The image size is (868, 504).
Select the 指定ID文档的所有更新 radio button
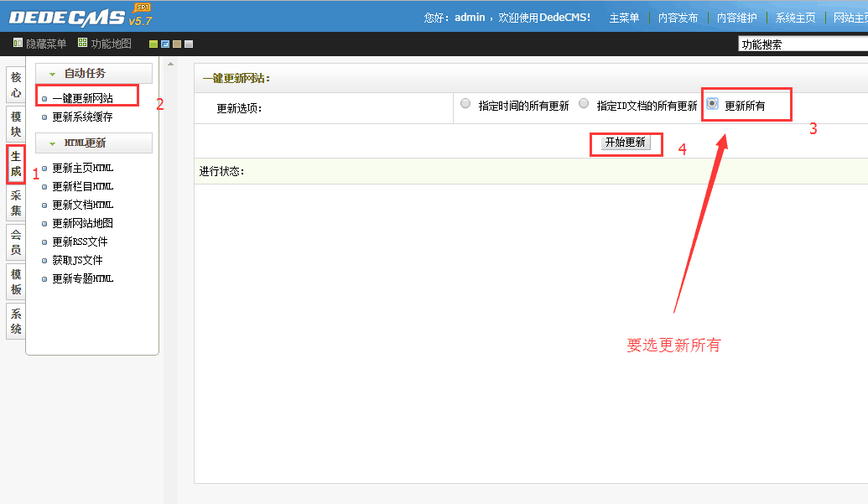point(584,103)
